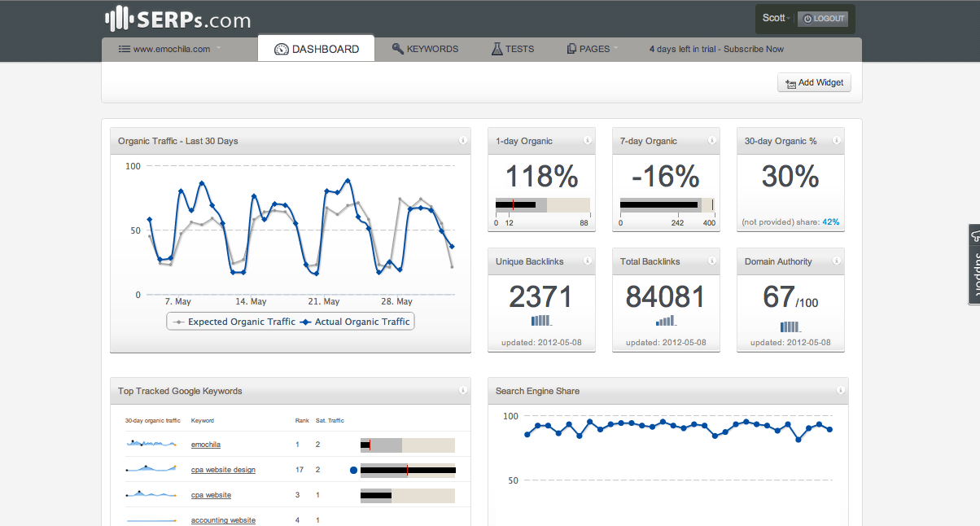Click the emochila traffic sparkline
Viewport: 980px width, 526px height.
151,444
